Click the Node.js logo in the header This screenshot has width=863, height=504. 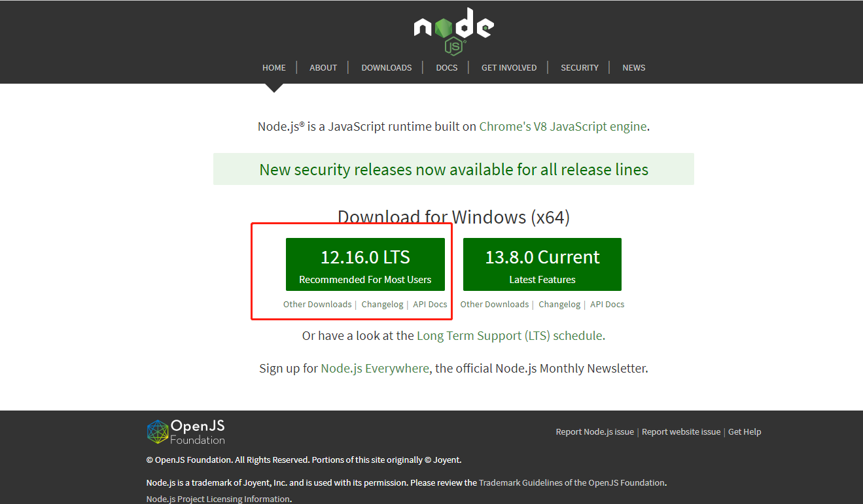(453, 31)
